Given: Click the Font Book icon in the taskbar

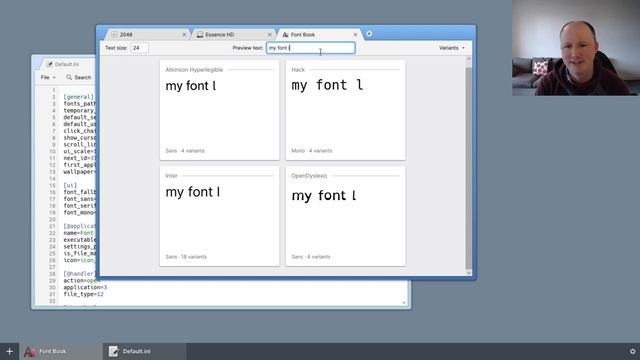Looking at the screenshot, I should coord(29,351).
